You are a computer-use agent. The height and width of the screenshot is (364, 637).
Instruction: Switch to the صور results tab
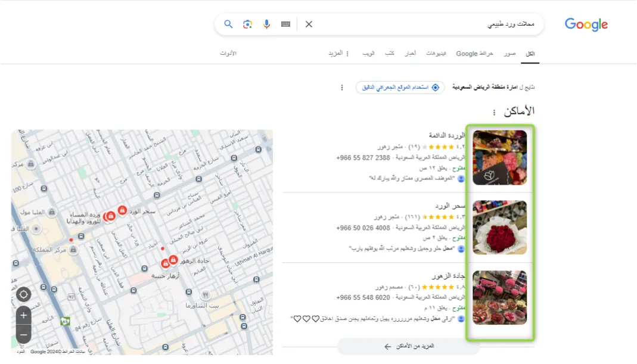point(510,53)
